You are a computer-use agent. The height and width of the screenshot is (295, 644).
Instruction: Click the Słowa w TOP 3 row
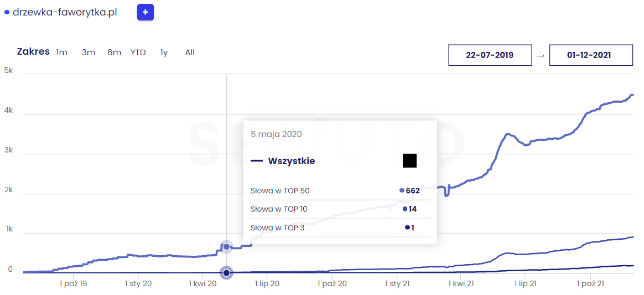pyautogui.click(x=340, y=227)
